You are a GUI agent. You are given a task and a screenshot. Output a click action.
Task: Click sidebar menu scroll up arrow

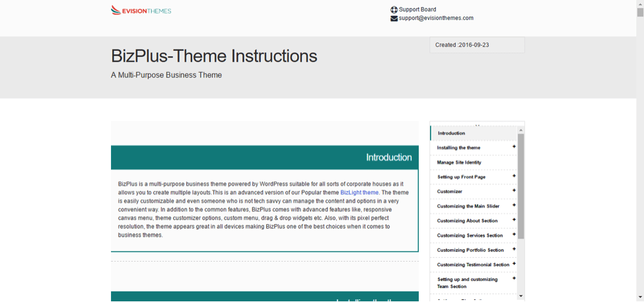(520, 130)
